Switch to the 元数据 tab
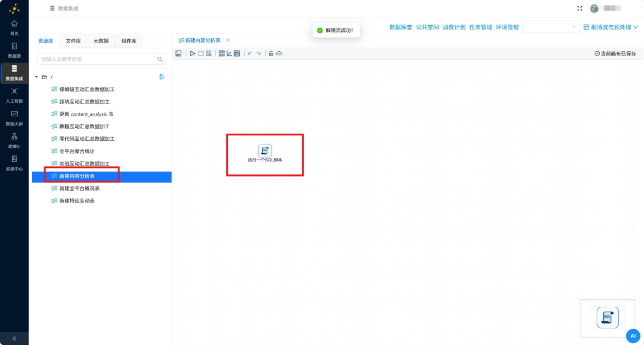 point(101,41)
